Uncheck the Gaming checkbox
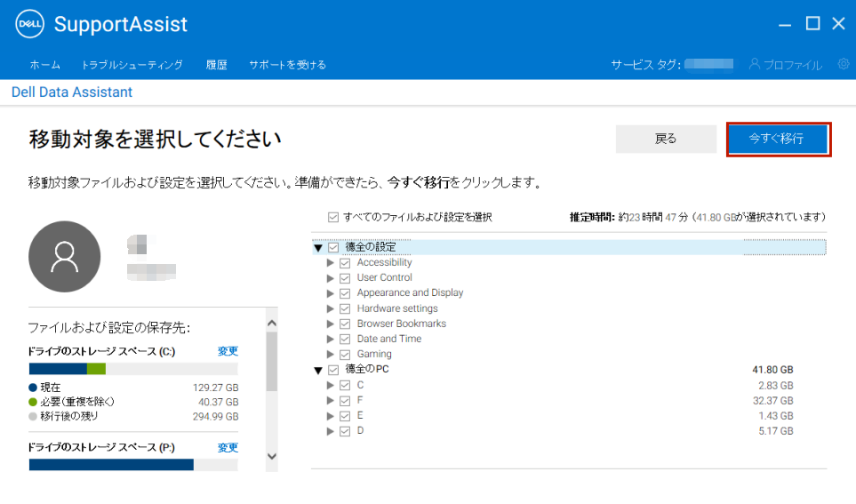856x504 pixels. (x=345, y=355)
